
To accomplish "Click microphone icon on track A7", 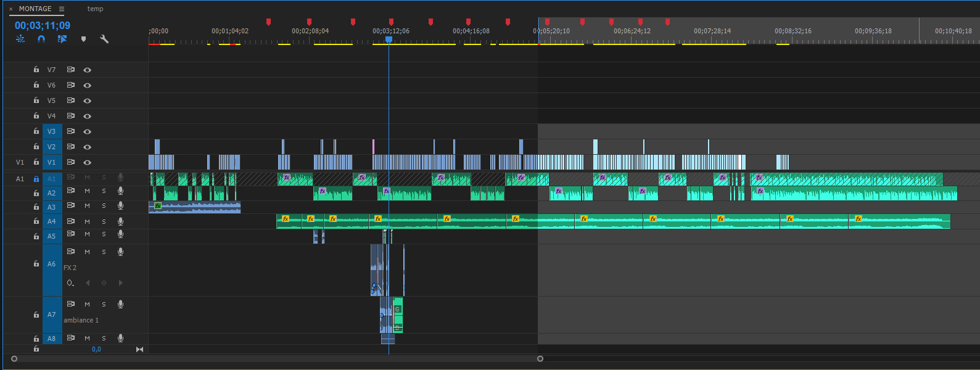I will tap(120, 304).
